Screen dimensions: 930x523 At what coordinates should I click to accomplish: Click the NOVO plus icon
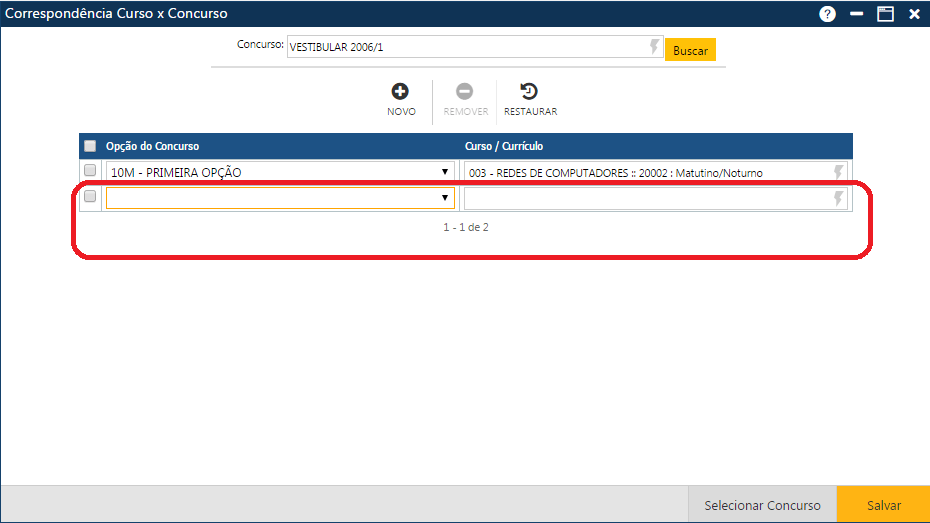(x=400, y=92)
